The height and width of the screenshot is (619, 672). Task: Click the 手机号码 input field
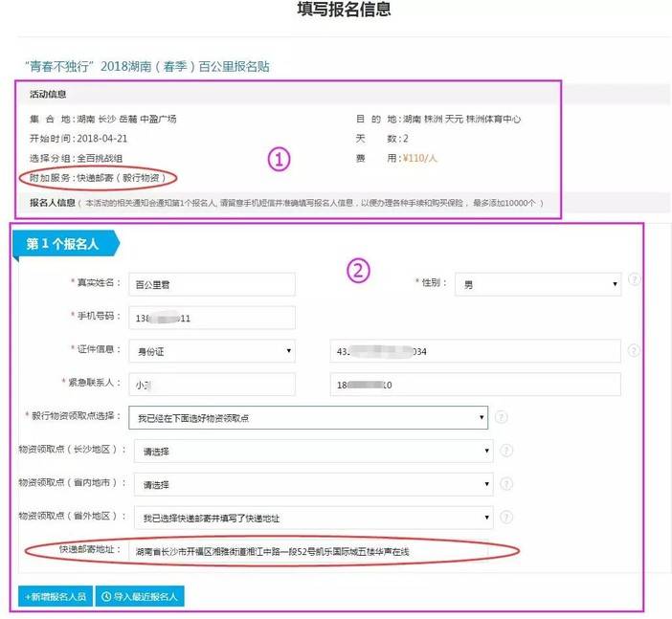[x=212, y=318]
